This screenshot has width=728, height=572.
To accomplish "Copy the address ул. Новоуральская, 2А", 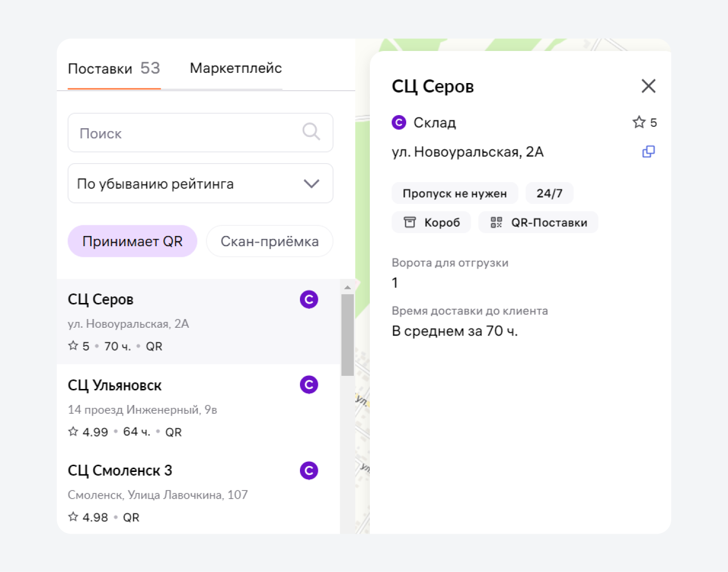I will (648, 151).
